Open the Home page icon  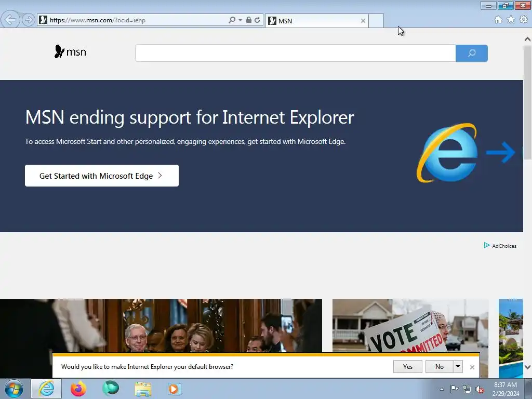coord(498,20)
